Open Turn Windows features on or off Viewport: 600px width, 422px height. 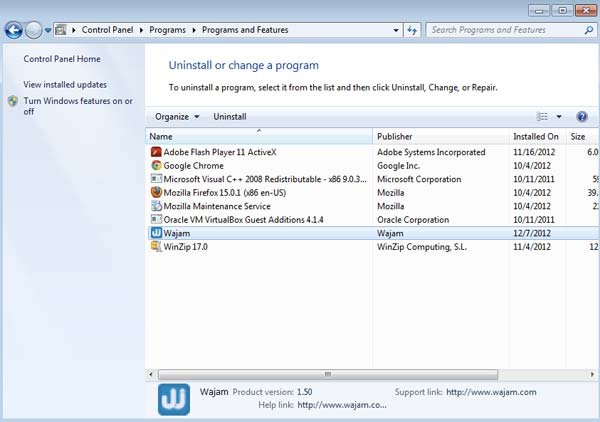tap(78, 106)
